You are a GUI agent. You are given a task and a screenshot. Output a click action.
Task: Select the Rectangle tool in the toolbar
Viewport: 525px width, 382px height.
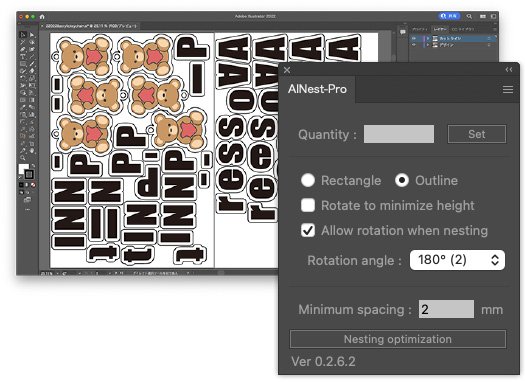click(x=23, y=64)
